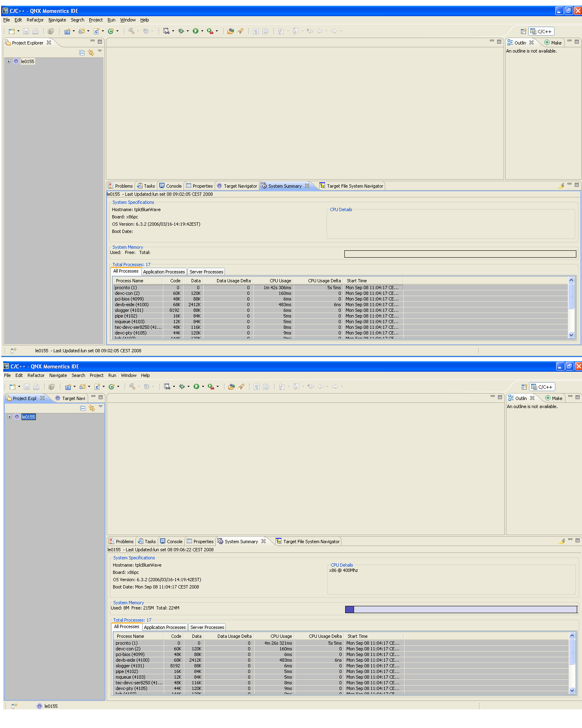The image size is (582, 728).
Task: Click the Search flashlight icon in the lower window toolbar
Action: click(x=241, y=387)
